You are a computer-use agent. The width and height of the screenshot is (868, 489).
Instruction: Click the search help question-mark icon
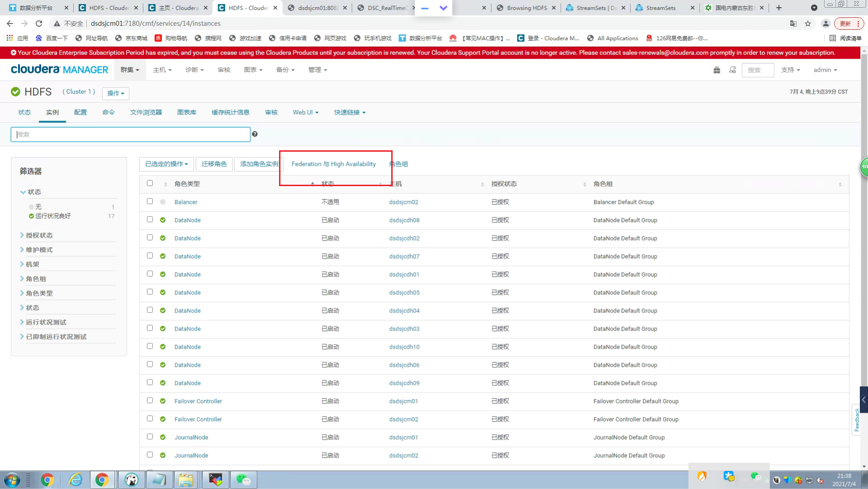point(255,134)
